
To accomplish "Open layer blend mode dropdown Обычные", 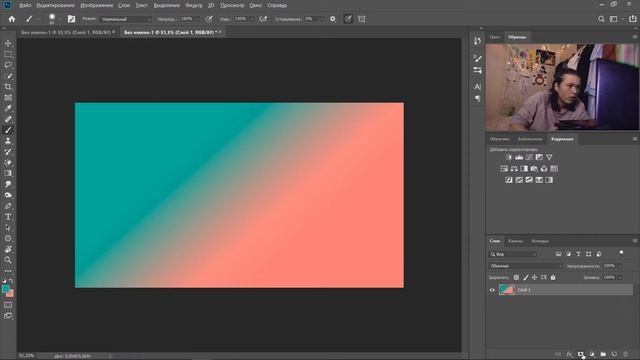I will tap(526, 266).
